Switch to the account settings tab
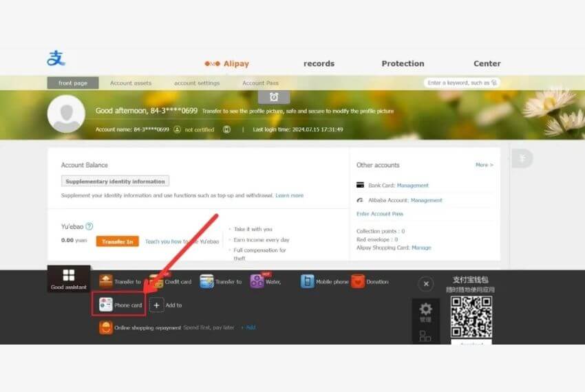This screenshot has width=585, height=392. (x=197, y=83)
